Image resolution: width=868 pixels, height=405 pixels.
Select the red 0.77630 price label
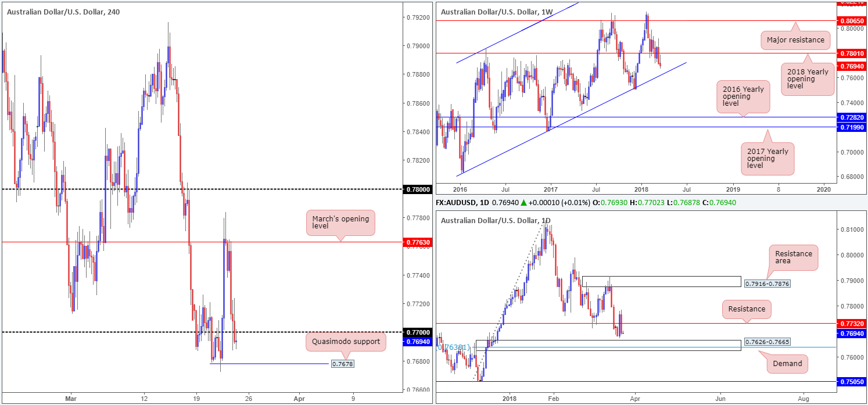[418, 242]
